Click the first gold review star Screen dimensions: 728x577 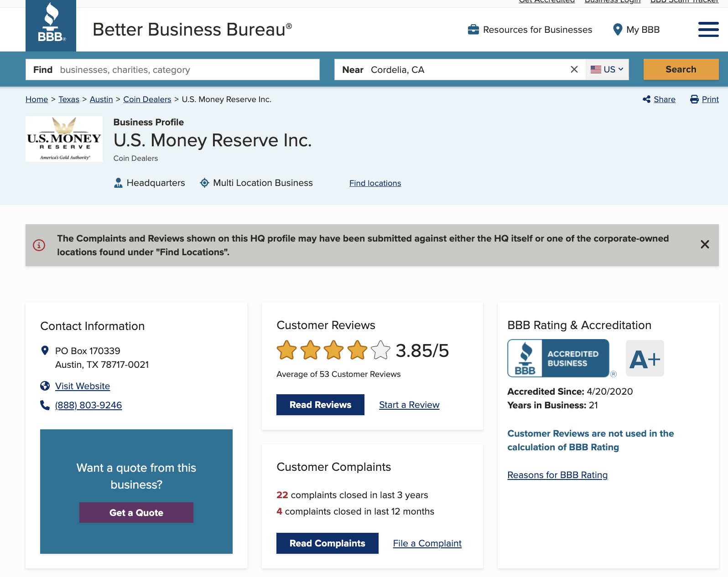coord(287,350)
